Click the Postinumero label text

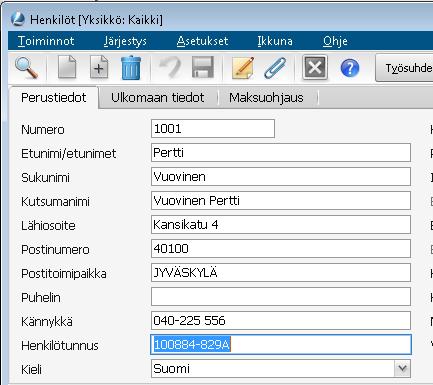[55, 250]
